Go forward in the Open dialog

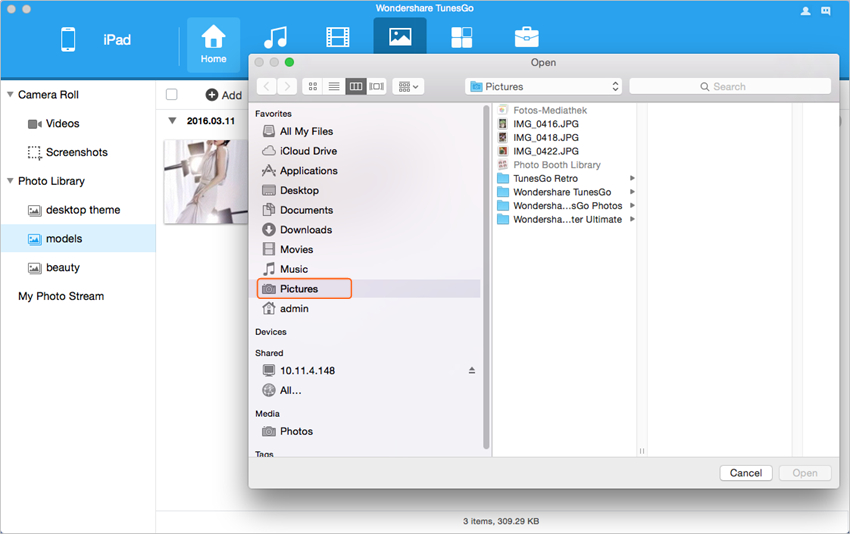pos(287,86)
